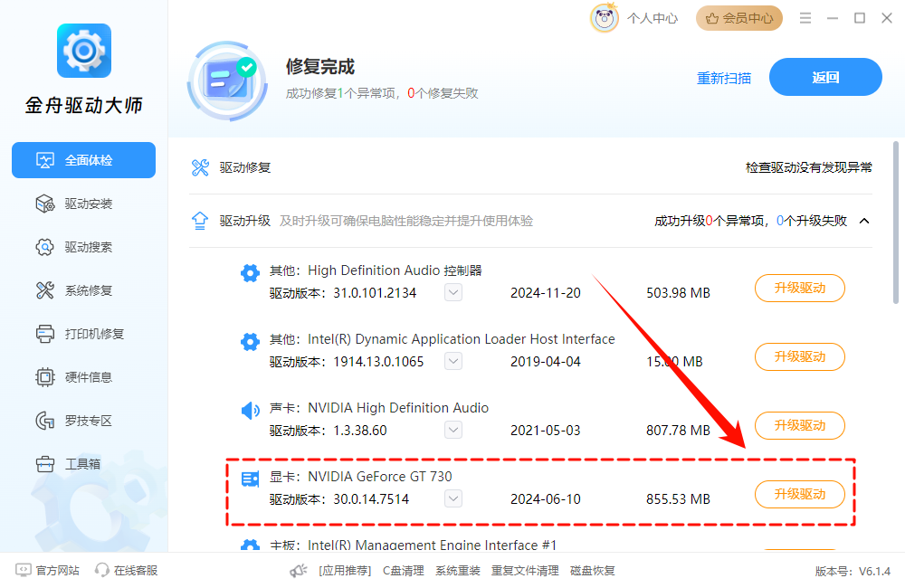The image size is (905, 588).
Task: Collapse the 驱动升级 section
Action: point(864,220)
